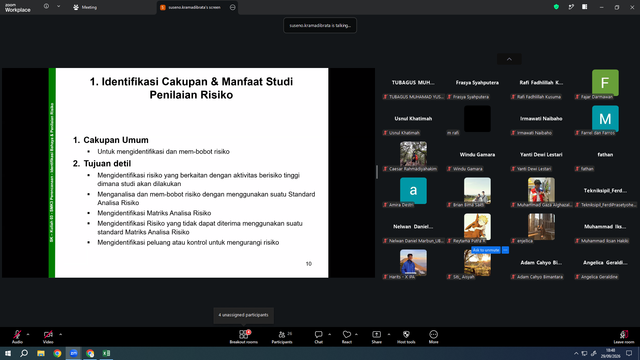Select m rafi black video tile
The width and height of the screenshot is (640, 360).
(478, 119)
